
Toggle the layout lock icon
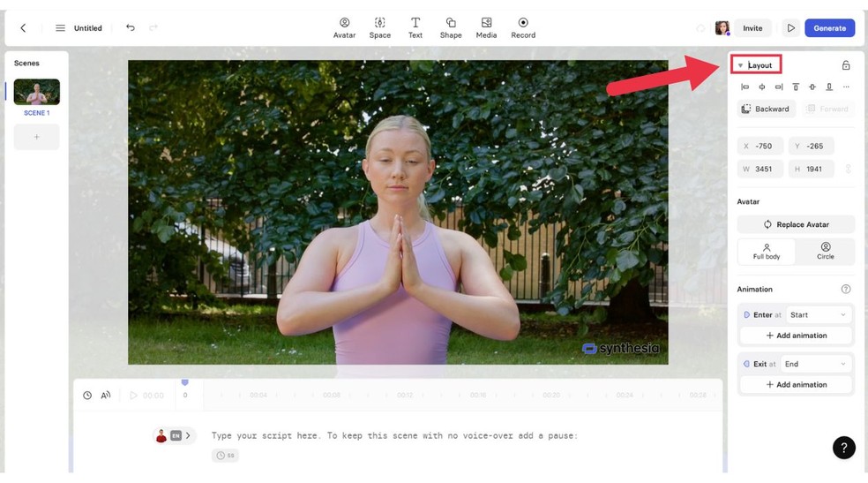[x=846, y=65]
